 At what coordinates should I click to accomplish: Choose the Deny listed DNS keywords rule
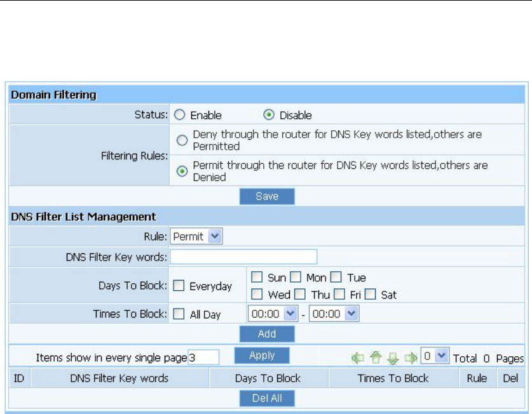tap(182, 140)
